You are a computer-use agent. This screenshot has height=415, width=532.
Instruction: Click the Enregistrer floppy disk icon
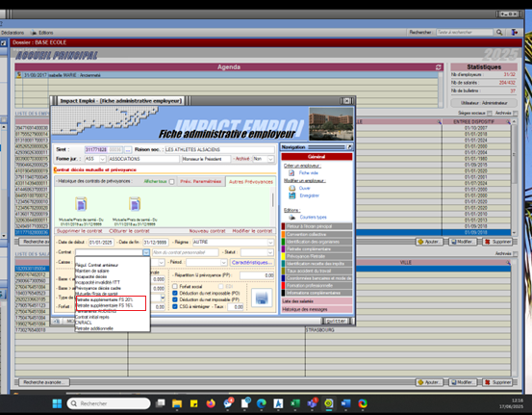[x=291, y=195]
